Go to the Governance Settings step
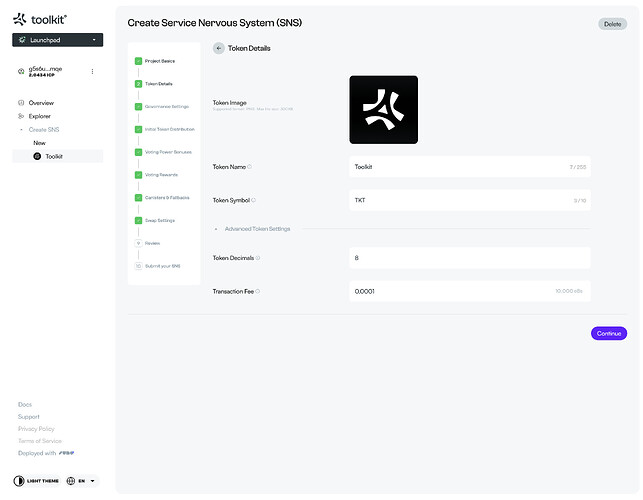643x500 pixels. pyautogui.click(x=166, y=106)
